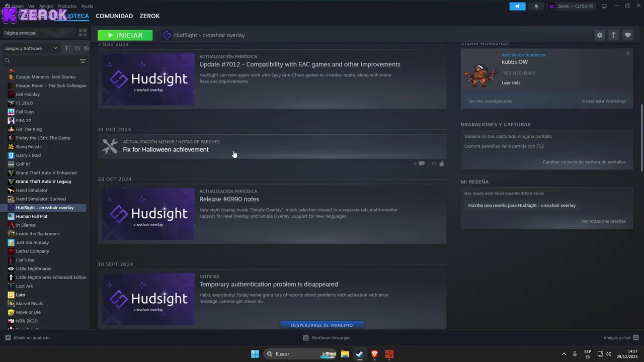Click kubbs OW workshop item thumbnail
The width and height of the screenshot is (644, 362).
(481, 75)
